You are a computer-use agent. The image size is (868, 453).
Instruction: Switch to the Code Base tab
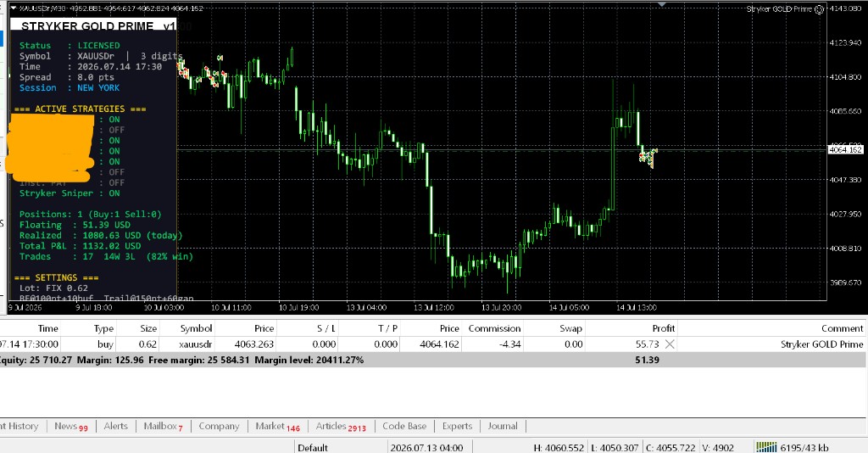(404, 426)
